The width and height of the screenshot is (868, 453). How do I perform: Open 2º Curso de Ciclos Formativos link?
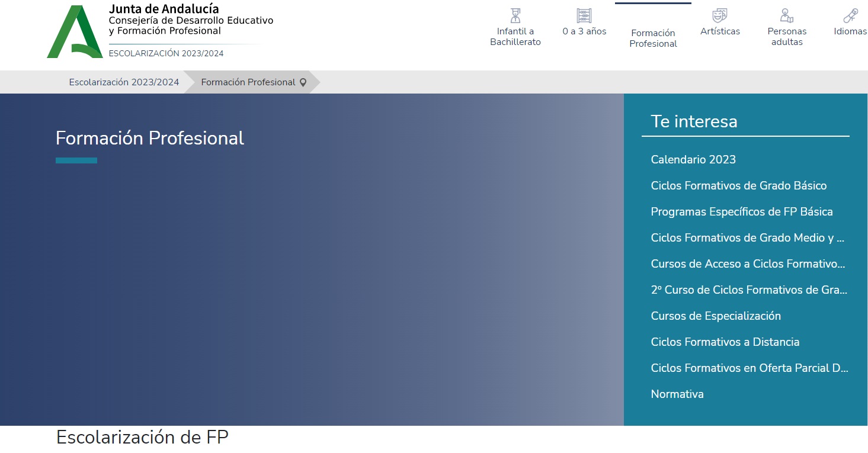tap(748, 290)
